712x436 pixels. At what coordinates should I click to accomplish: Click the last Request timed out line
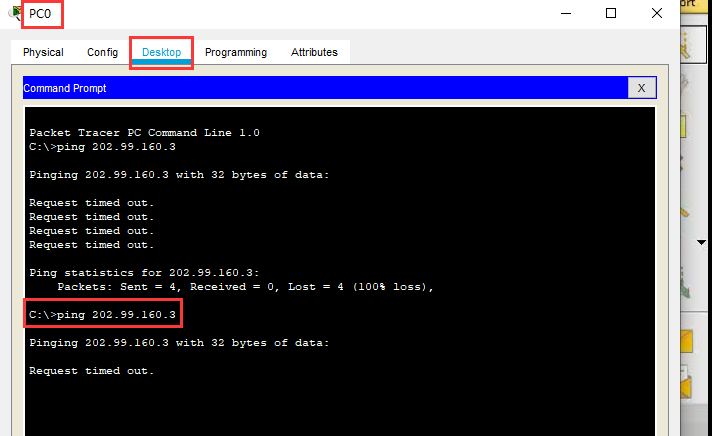click(x=92, y=371)
